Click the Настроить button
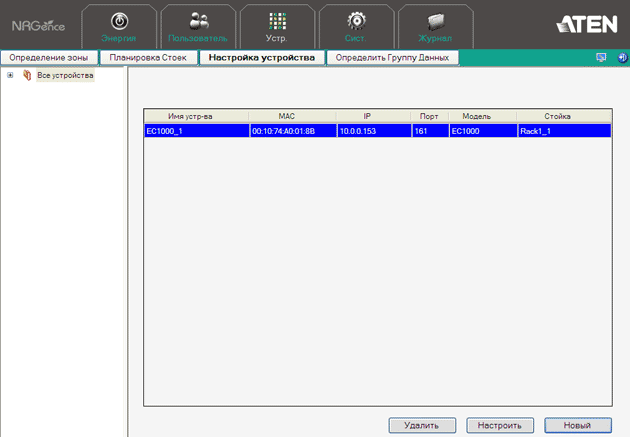This screenshot has height=437, width=630. [x=500, y=425]
